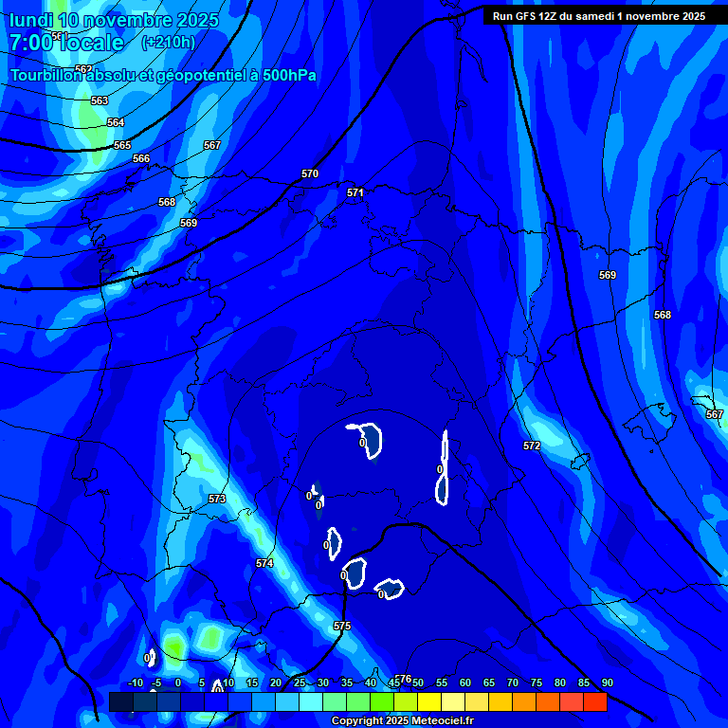Open the Copyright 2025 Meteociel.fr text

click(402, 721)
